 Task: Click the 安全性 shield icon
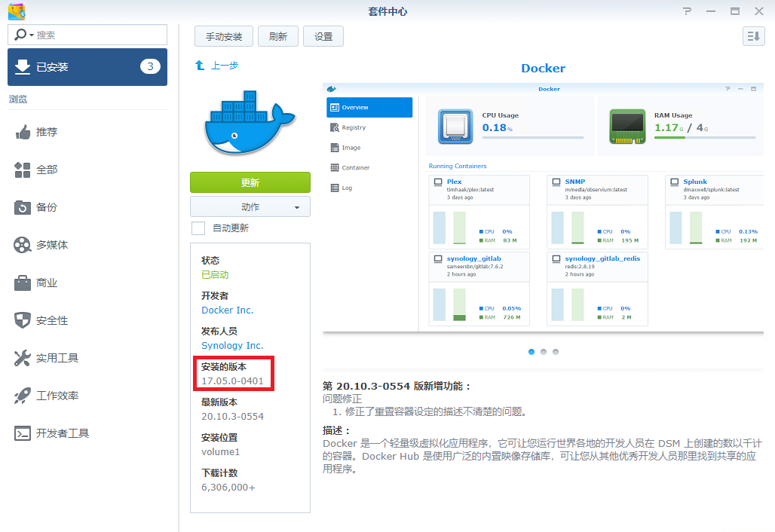coord(23,321)
